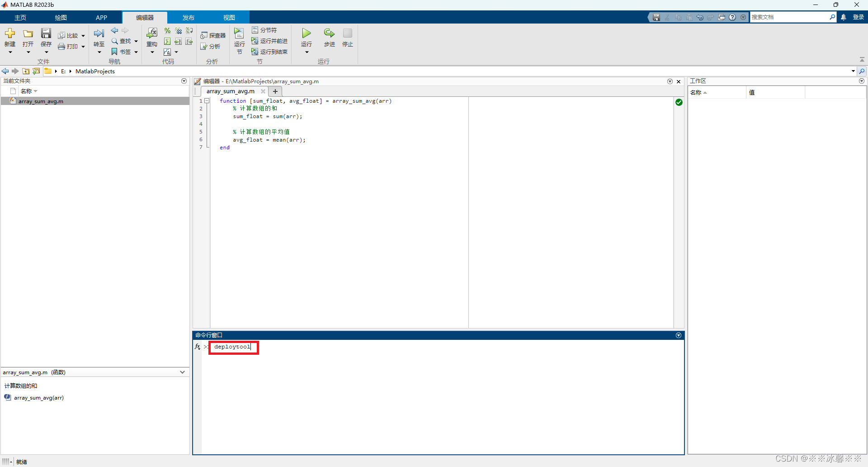Open the array_sum_avg.m function list dropdown
Viewport: 868px width, 467px height.
(182, 372)
